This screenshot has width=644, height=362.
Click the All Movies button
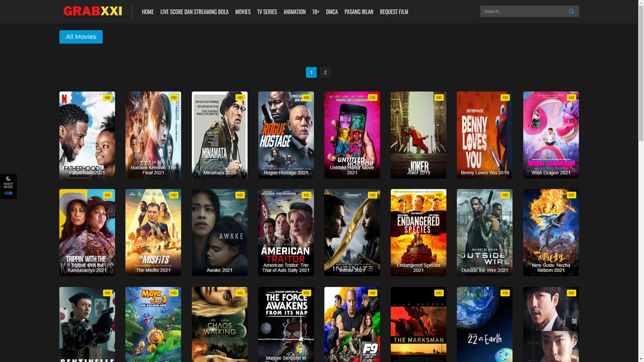pos(81,37)
